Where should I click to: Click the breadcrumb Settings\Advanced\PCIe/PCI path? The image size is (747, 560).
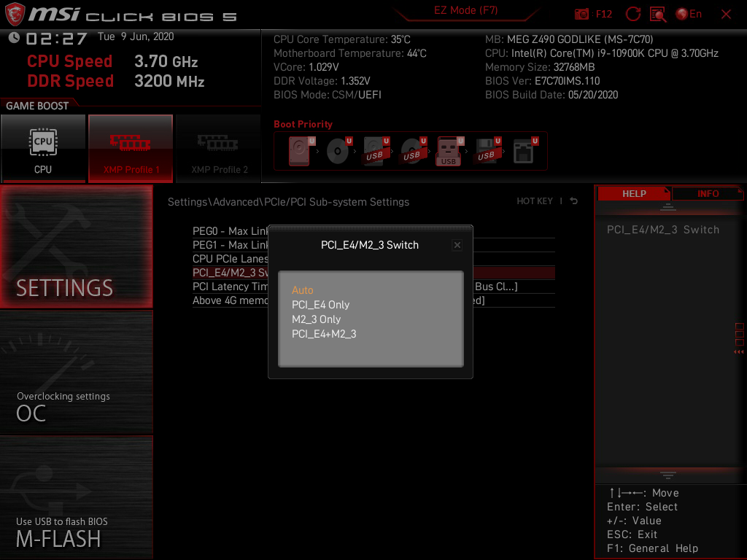pyautogui.click(x=288, y=202)
